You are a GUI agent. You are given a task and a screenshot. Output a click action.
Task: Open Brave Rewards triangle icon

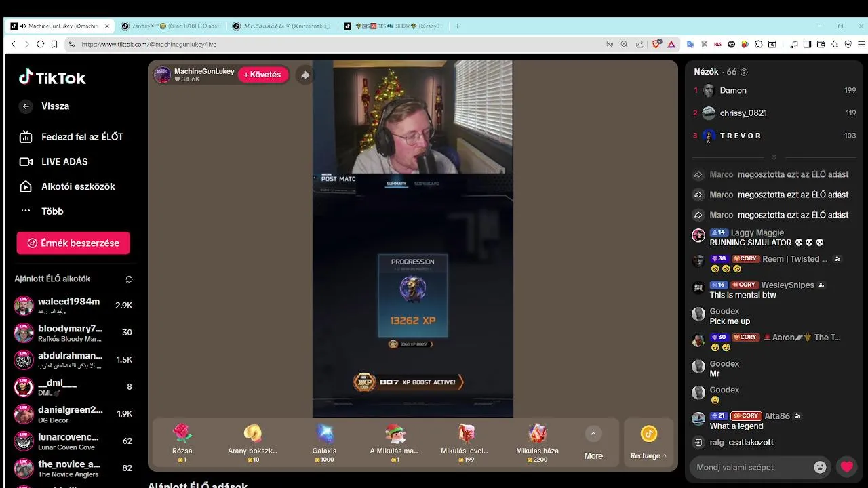(671, 44)
